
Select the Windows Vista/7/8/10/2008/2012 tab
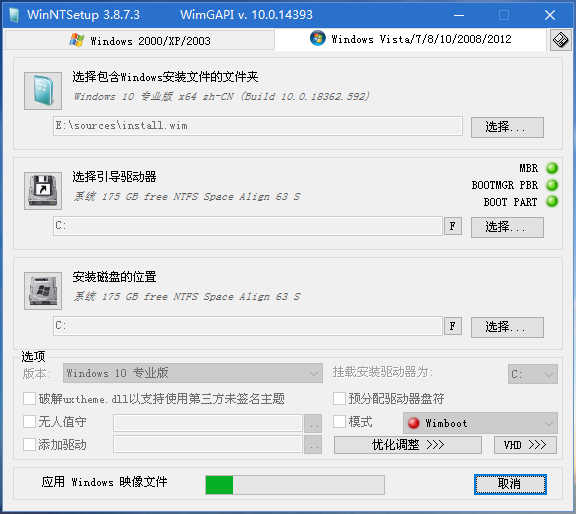pos(410,39)
